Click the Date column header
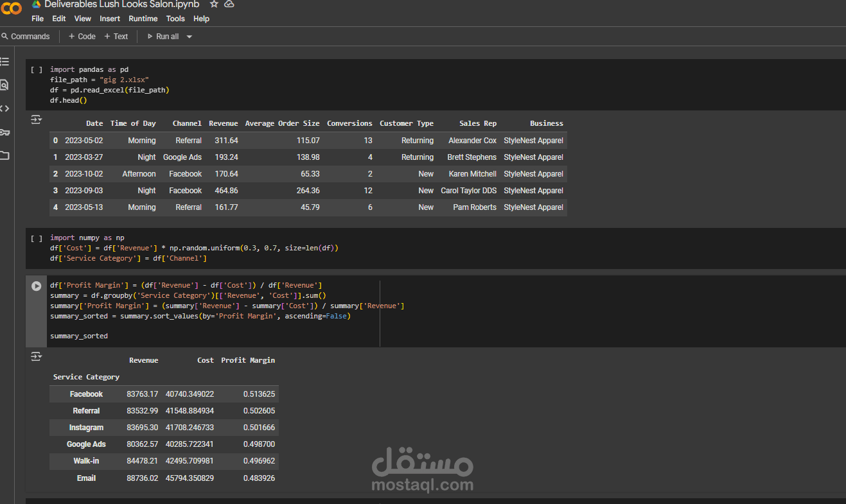846x504 pixels. tap(94, 123)
